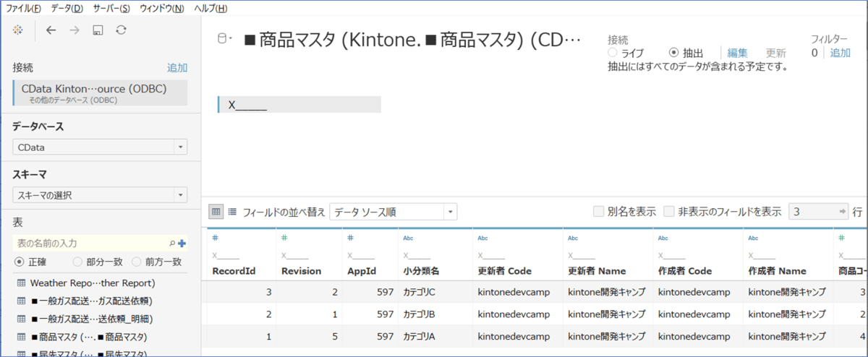The height and width of the screenshot is (357, 868).
Task: Open the ファイル menu
Action: tap(23, 8)
